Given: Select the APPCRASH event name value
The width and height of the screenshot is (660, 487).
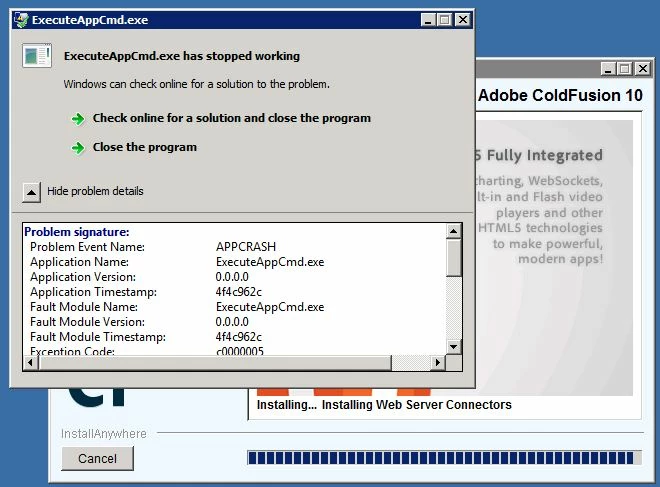Looking at the screenshot, I should [x=246, y=247].
